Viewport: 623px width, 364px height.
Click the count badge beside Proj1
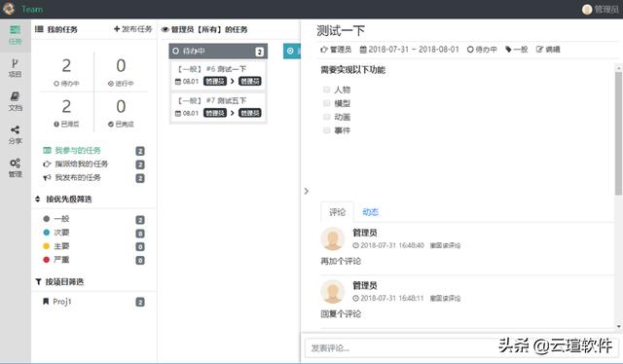140,302
